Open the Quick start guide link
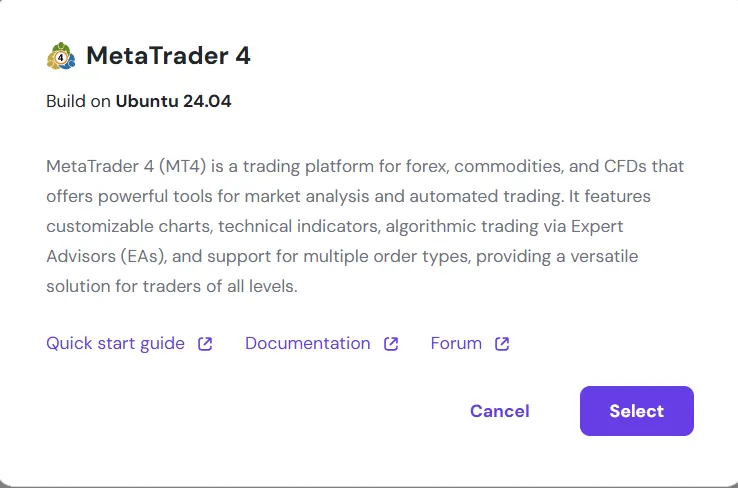This screenshot has height=488, width=738. pos(115,343)
